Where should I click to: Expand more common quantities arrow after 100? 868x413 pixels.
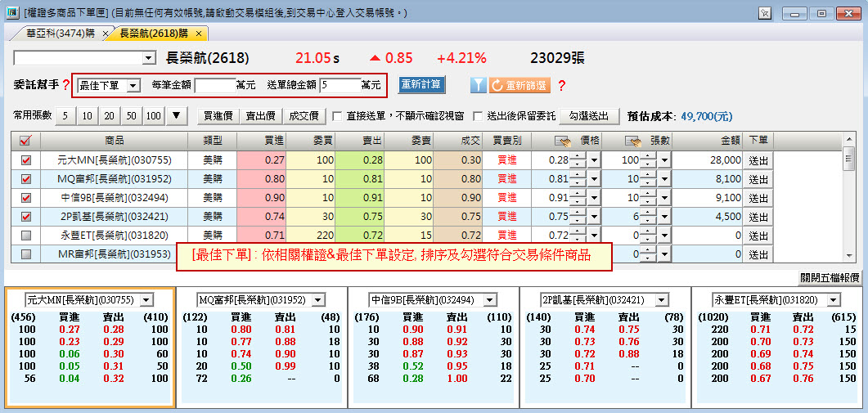[x=176, y=115]
